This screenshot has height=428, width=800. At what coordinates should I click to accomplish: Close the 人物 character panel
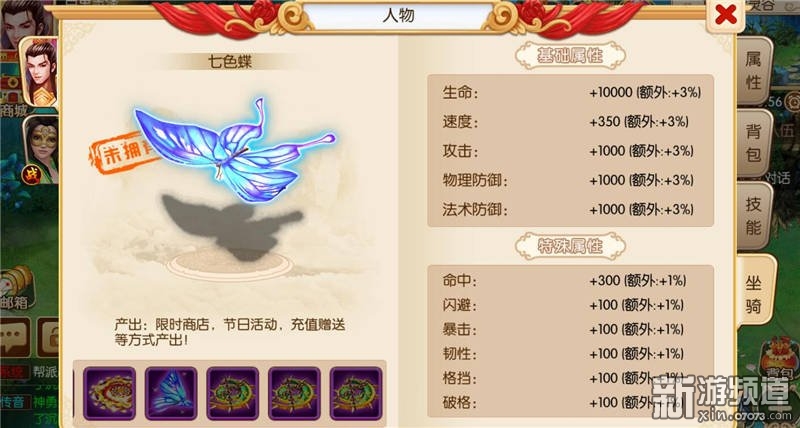(x=726, y=15)
